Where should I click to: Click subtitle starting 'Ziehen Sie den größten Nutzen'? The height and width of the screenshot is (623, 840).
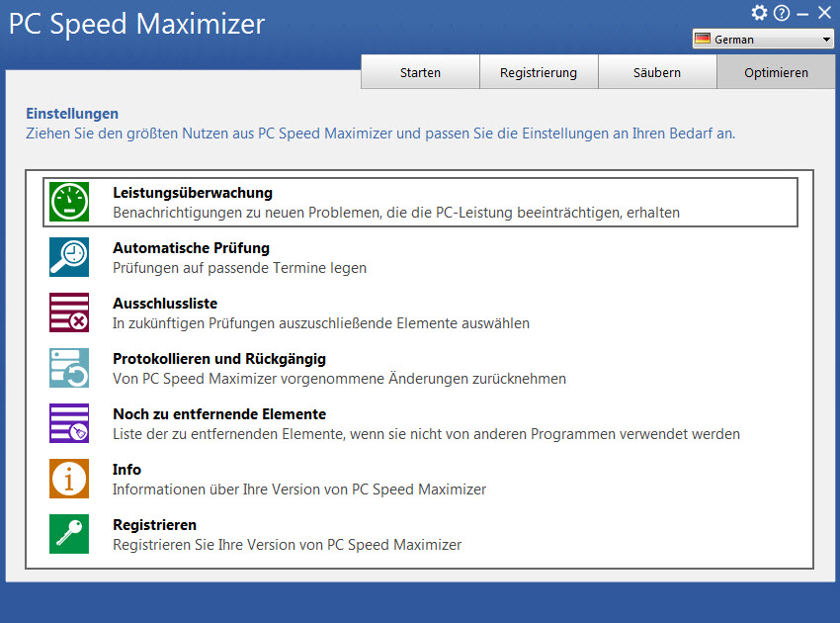[380, 133]
